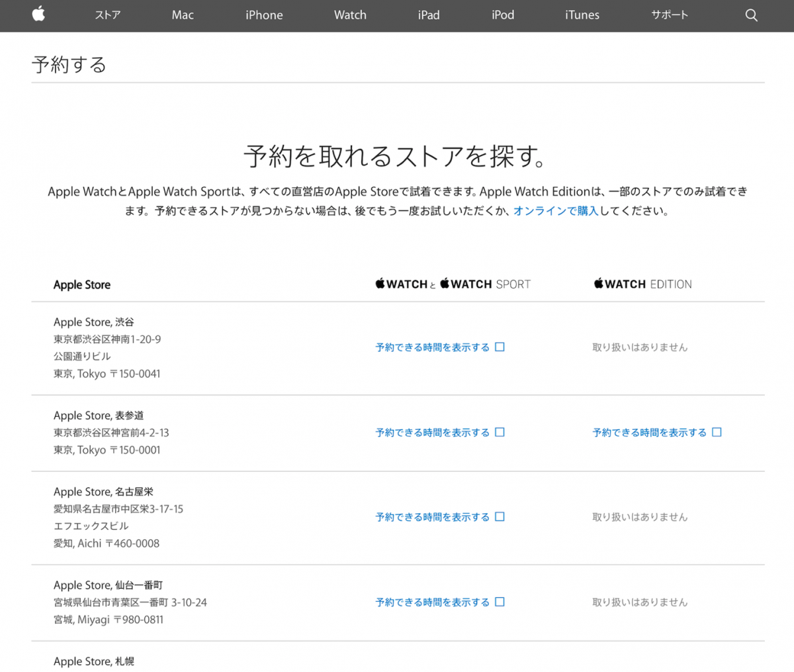
Task: Expand the time box next to 渋谷 reservation link
Action: [x=501, y=346]
